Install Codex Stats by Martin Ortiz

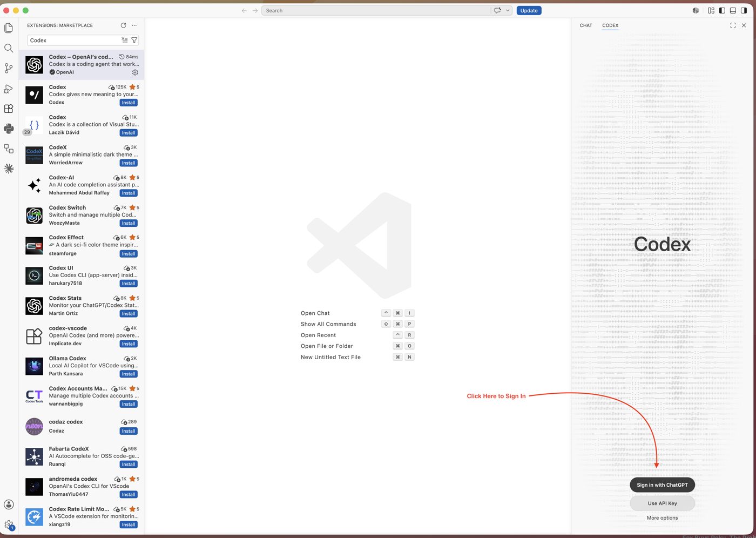129,314
